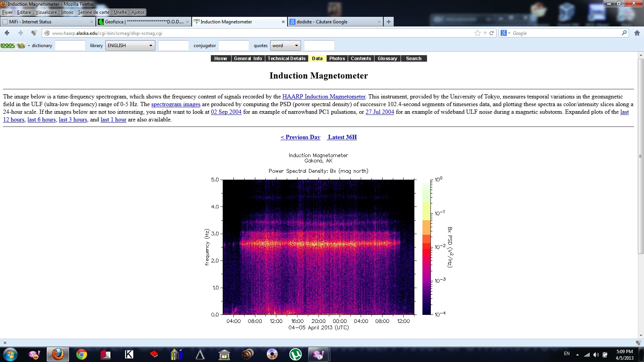Click the conjugator input field

(233, 45)
